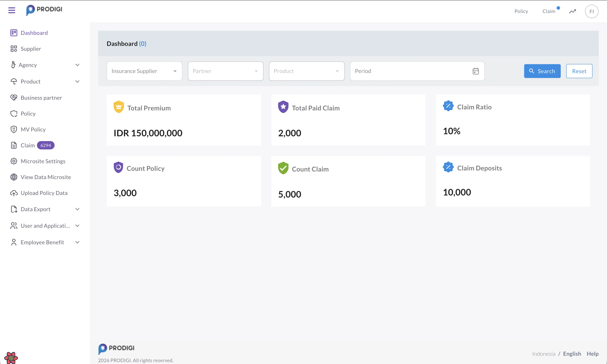This screenshot has width=607, height=364.
Task: Open the Period date picker calendar icon
Action: pos(476,71)
